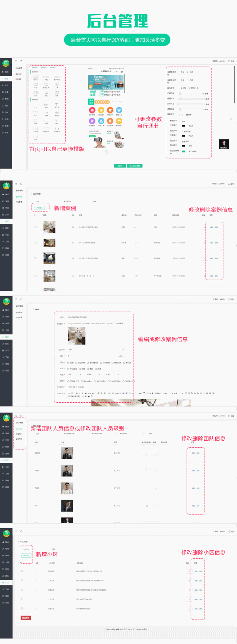Click the green house logo in the DIY editor panel
This screenshot has width=237, height=644.
[6, 63]
